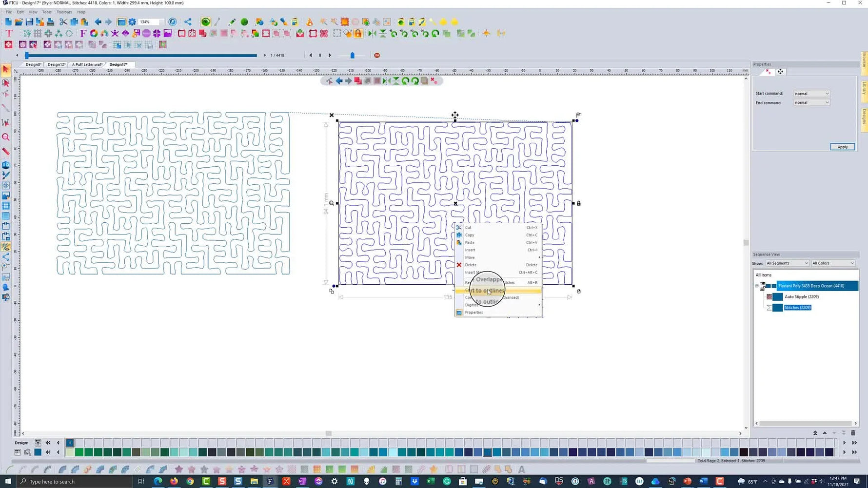Click the Share design icon in the toolbar
The width and height of the screenshot is (868, 488).
click(x=188, y=21)
